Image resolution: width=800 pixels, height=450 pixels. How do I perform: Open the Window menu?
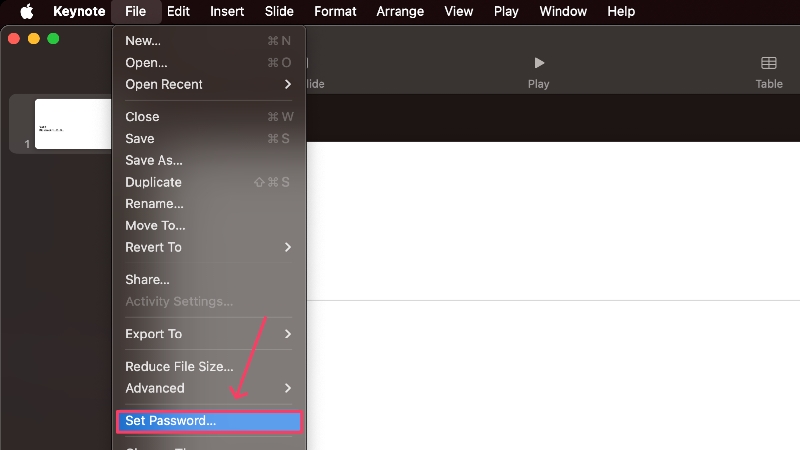pos(563,11)
